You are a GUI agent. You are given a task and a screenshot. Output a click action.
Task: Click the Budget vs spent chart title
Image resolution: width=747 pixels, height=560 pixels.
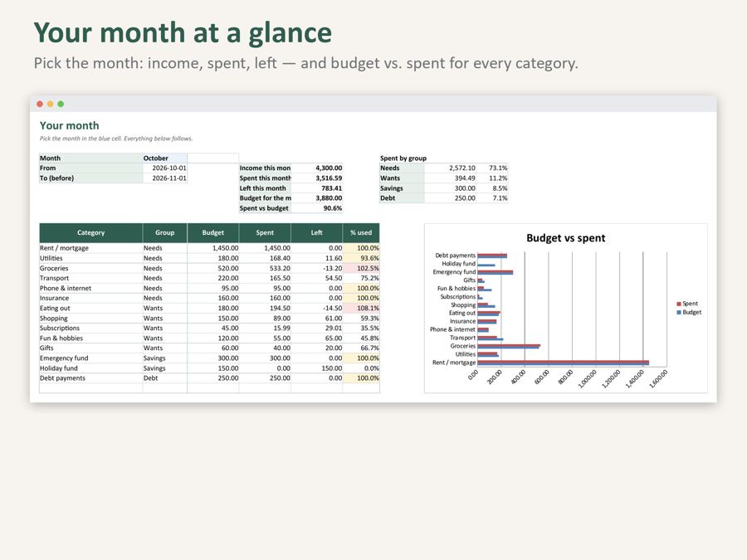[x=565, y=238]
